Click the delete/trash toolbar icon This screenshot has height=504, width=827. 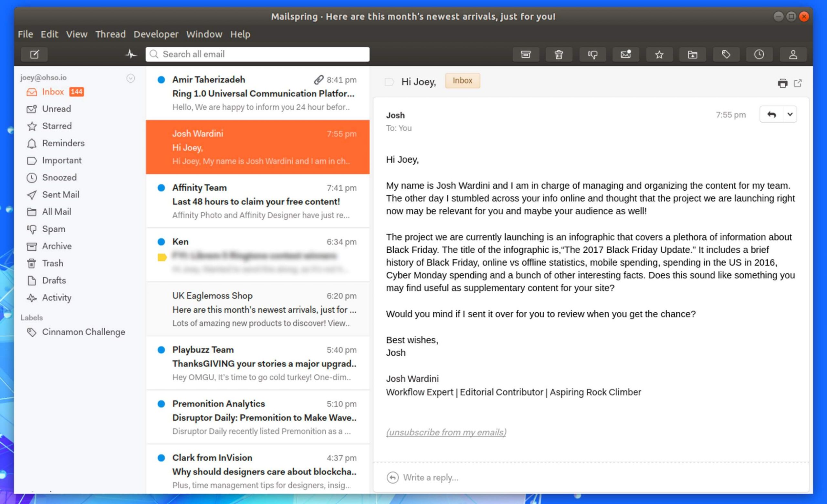click(x=559, y=54)
